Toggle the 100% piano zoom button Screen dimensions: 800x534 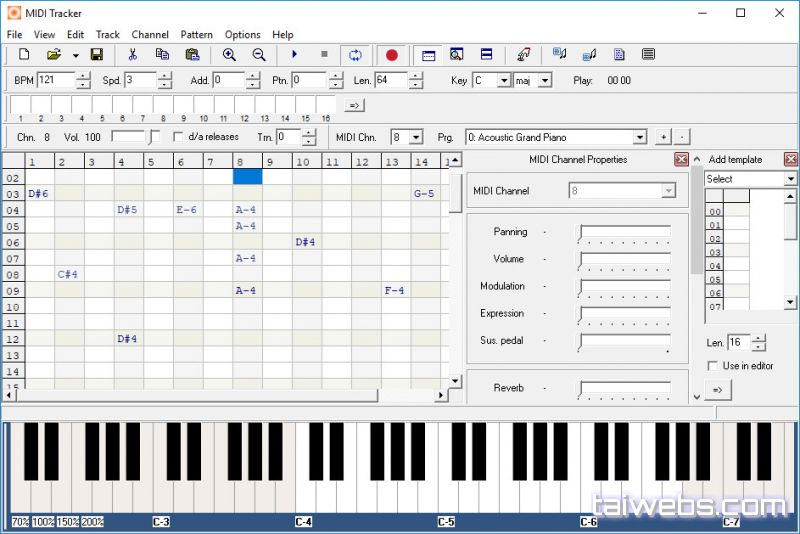[x=43, y=523]
